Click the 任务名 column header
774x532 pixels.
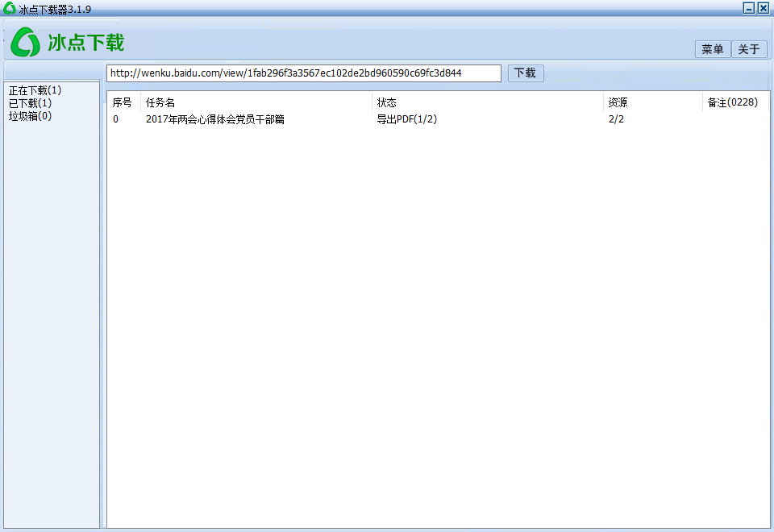pyautogui.click(x=160, y=102)
